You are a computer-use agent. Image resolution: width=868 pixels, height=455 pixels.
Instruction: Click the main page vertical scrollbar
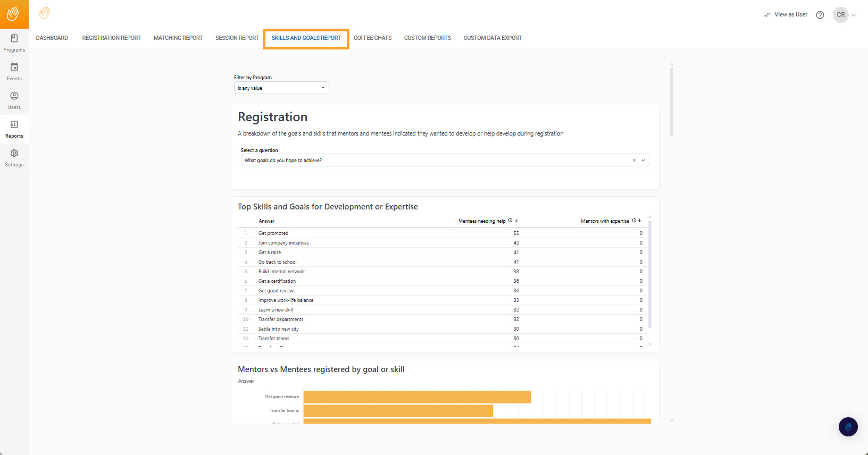click(672, 101)
